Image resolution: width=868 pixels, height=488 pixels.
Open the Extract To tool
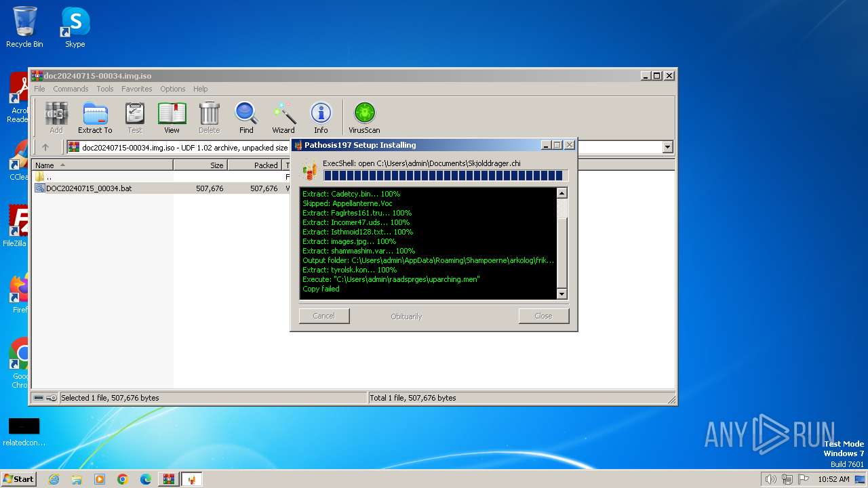(x=95, y=117)
